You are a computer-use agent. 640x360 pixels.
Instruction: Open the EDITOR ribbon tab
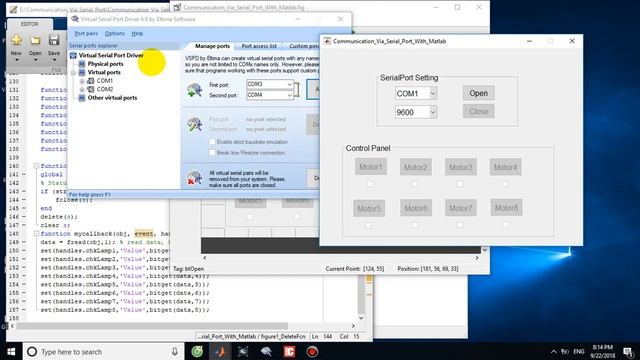point(29,24)
